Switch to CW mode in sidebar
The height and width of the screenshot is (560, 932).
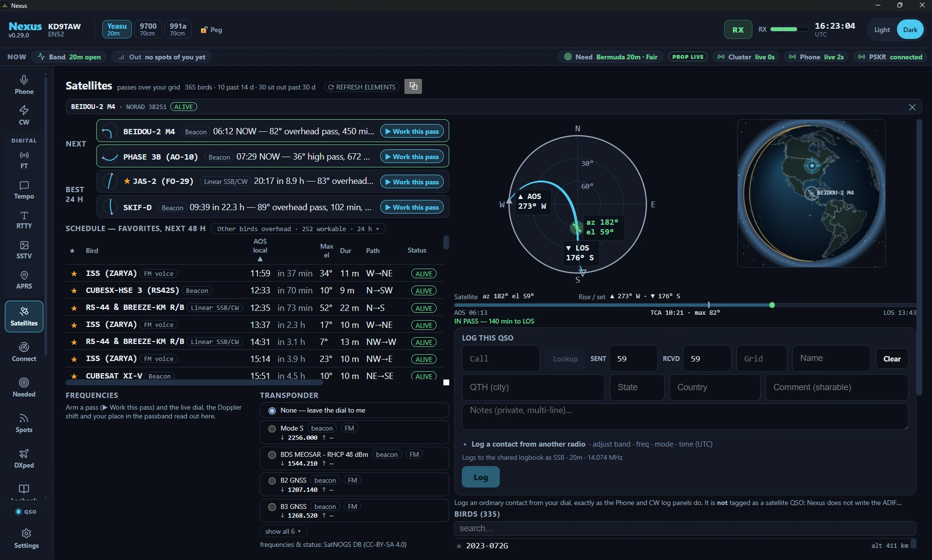coord(24,115)
